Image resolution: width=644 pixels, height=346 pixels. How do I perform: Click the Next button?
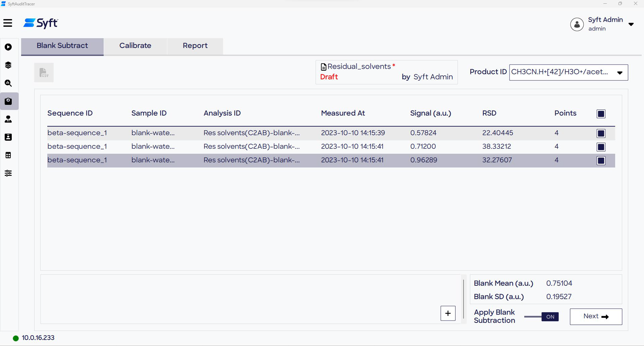coord(596,317)
